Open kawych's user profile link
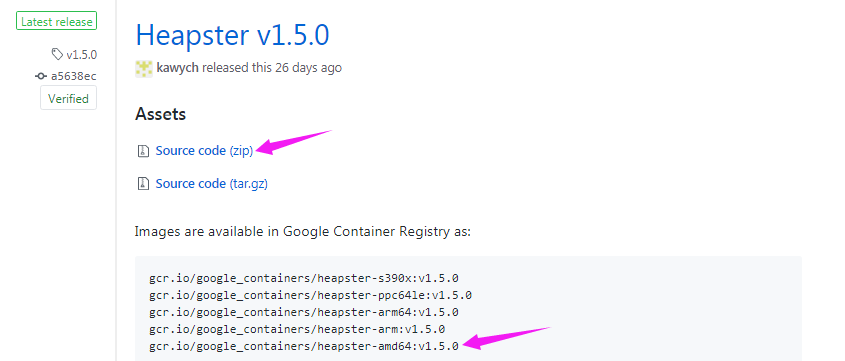Screen dimensions: 845x361 177,68
